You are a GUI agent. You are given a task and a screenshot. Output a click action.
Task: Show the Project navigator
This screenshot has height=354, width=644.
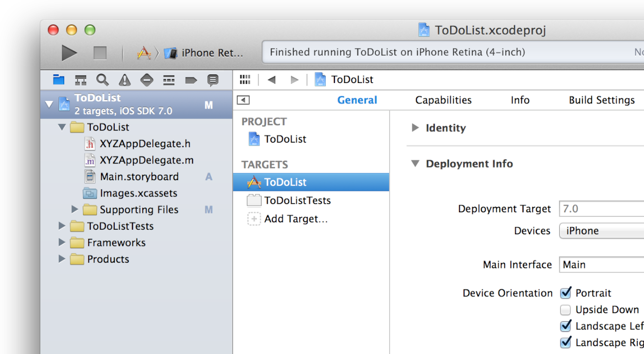59,79
